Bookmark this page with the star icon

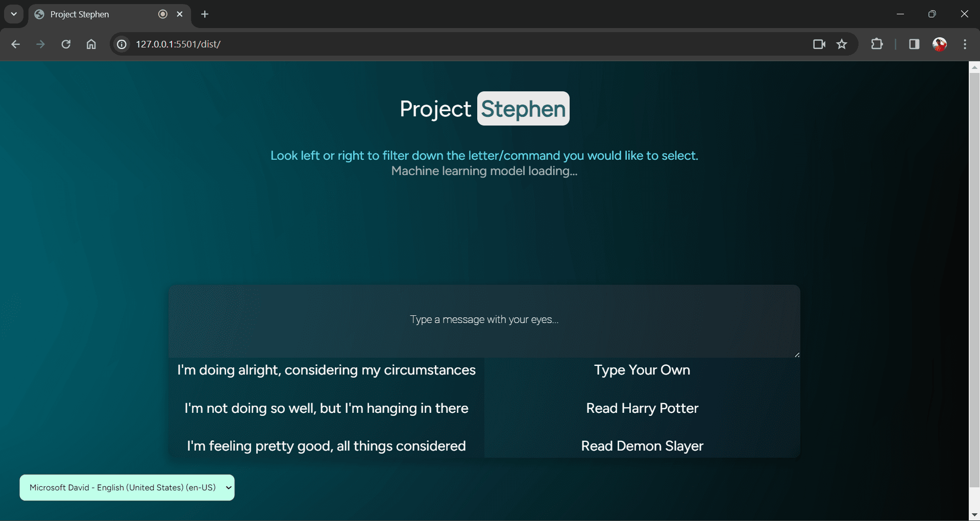pyautogui.click(x=842, y=44)
